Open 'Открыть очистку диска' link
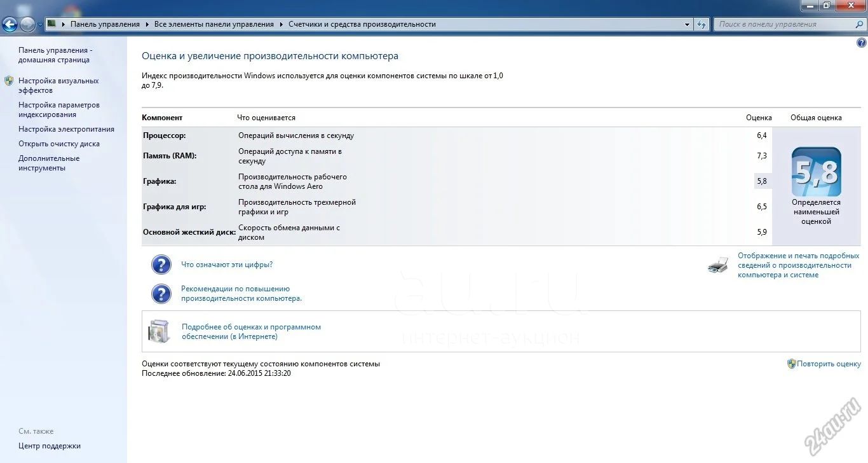 59,144
